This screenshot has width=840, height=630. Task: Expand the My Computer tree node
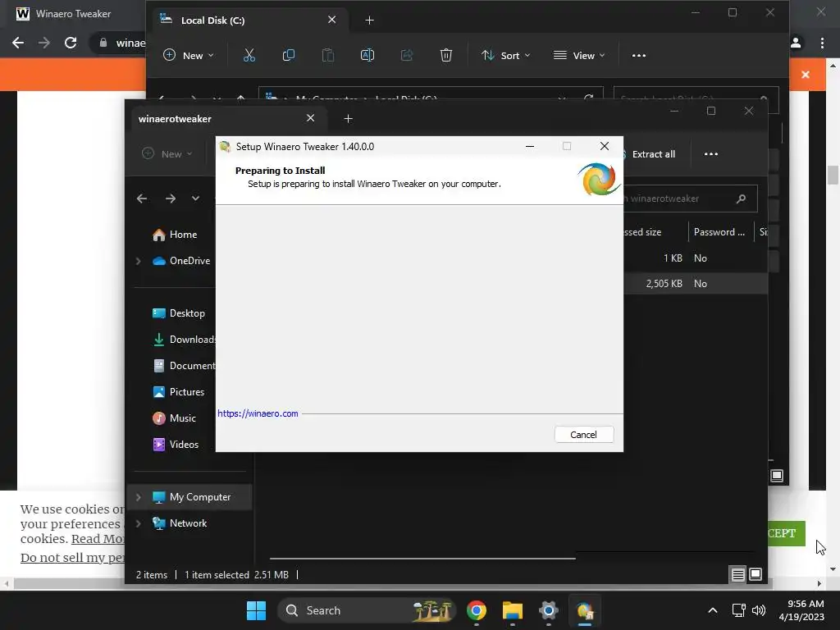138,497
